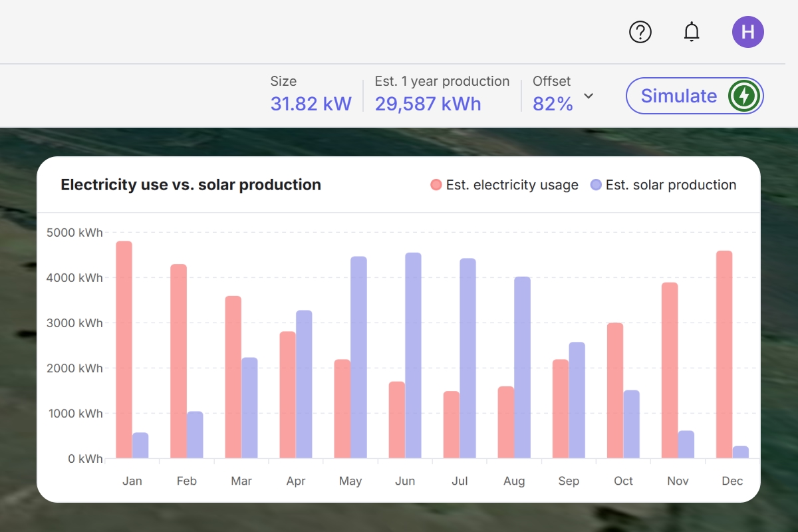
Task: Select the May solar production bar
Action: 359,358
